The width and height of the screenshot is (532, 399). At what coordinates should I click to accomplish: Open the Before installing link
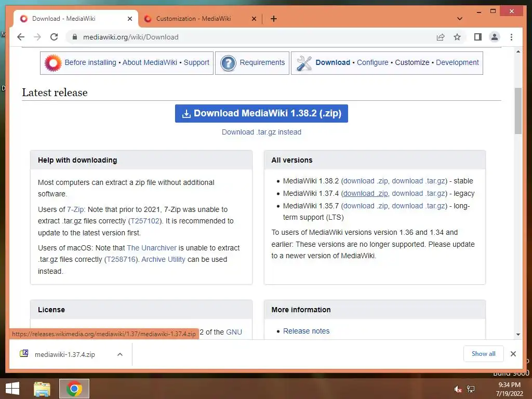[90, 62]
